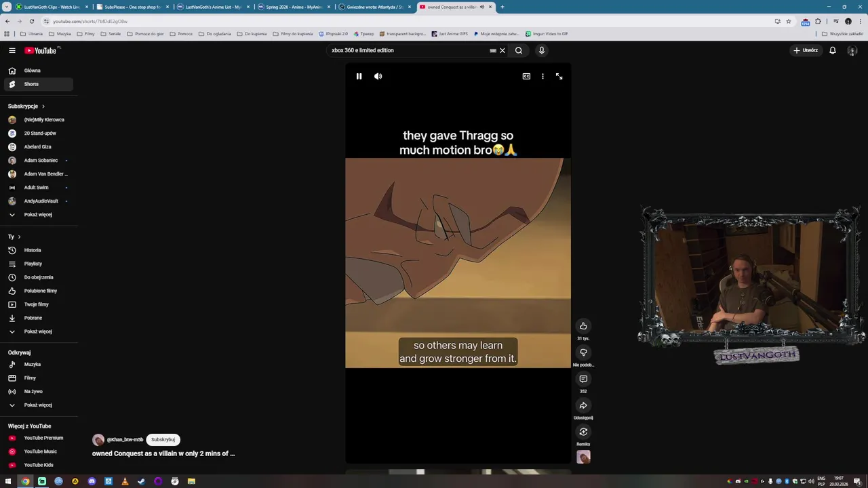The height and width of the screenshot is (488, 868).
Task: Select Shorts in the sidebar
Action: pos(38,84)
